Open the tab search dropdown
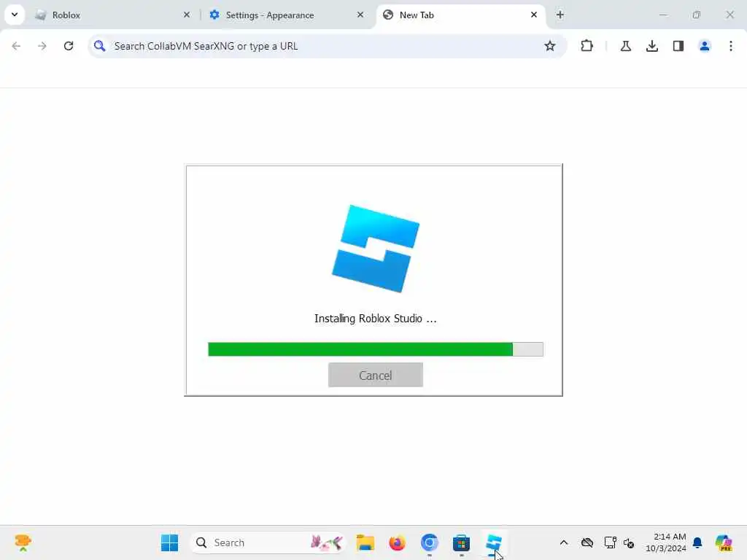This screenshot has width=747, height=560. (x=15, y=15)
